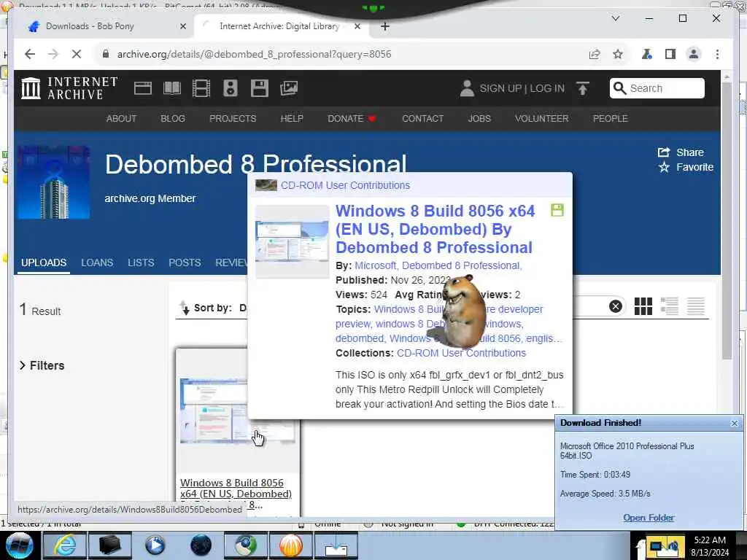Switch to the compact list view
Image resolution: width=747 pixels, height=560 pixels.
(695, 306)
